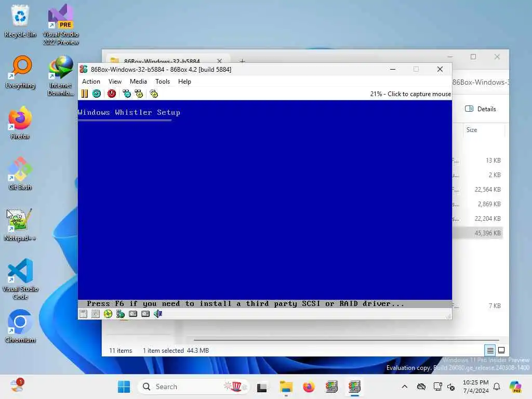Select the file row showing 22,204 KB
Image resolution: width=532 pixels, height=399 pixels.
coord(477,219)
